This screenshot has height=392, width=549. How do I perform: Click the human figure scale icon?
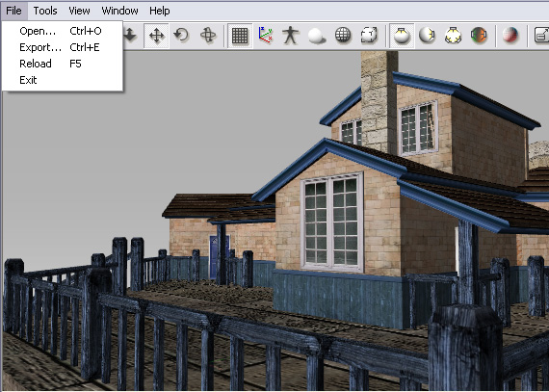click(291, 36)
